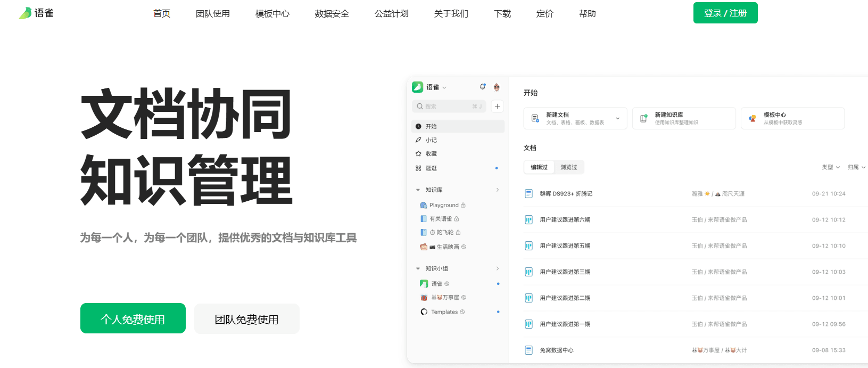Open the Playground knowledge base
Image resolution: width=868 pixels, height=368 pixels.
tap(443, 205)
